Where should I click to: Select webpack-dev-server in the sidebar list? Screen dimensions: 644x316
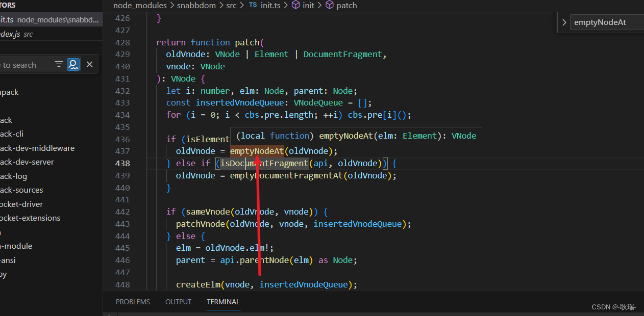click(20, 162)
